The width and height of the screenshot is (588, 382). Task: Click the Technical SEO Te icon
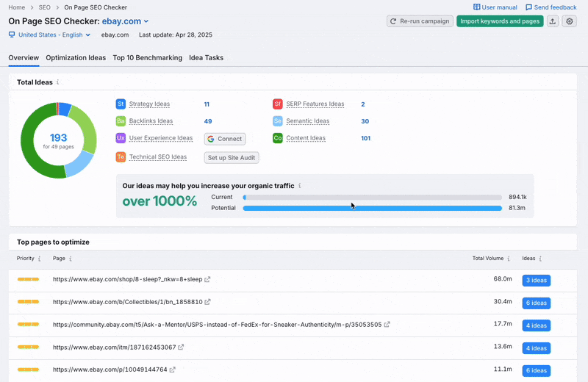click(121, 157)
